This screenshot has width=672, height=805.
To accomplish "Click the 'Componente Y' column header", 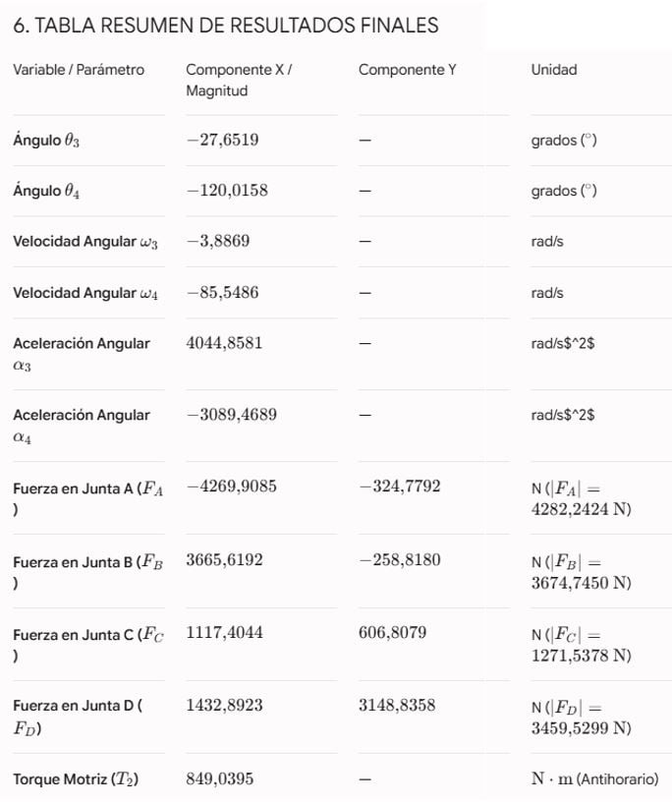I will (408, 70).
